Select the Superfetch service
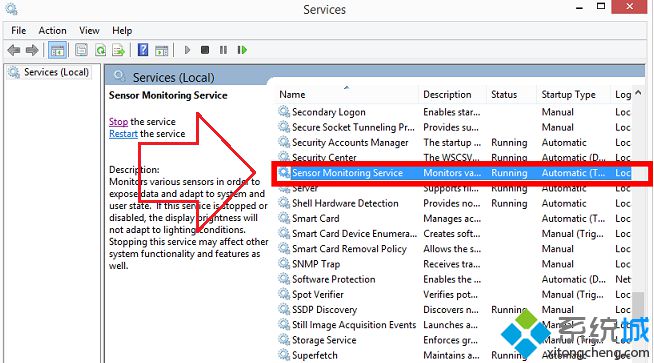Screen dimensions: 654x363 coord(455,355)
